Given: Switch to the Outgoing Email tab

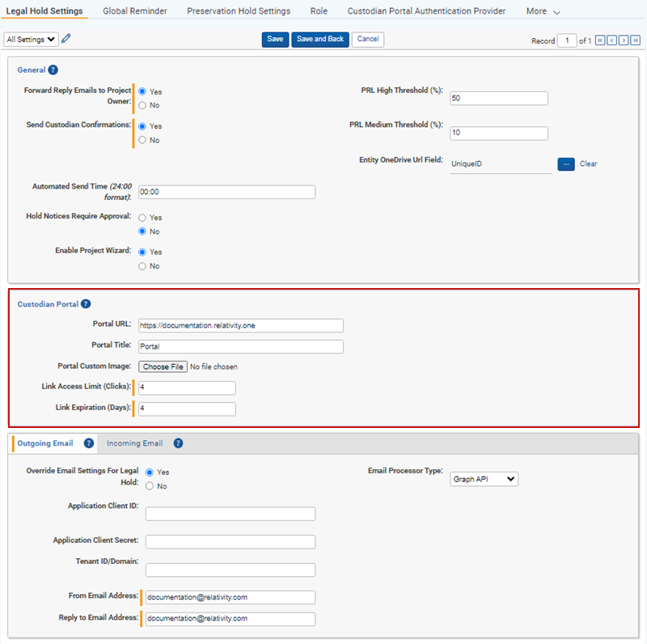Looking at the screenshot, I should tap(45, 443).
